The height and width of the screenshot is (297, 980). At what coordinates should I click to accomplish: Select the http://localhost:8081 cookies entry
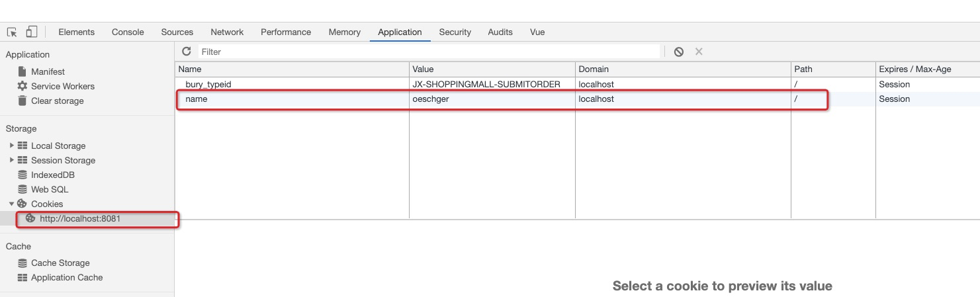pos(79,218)
